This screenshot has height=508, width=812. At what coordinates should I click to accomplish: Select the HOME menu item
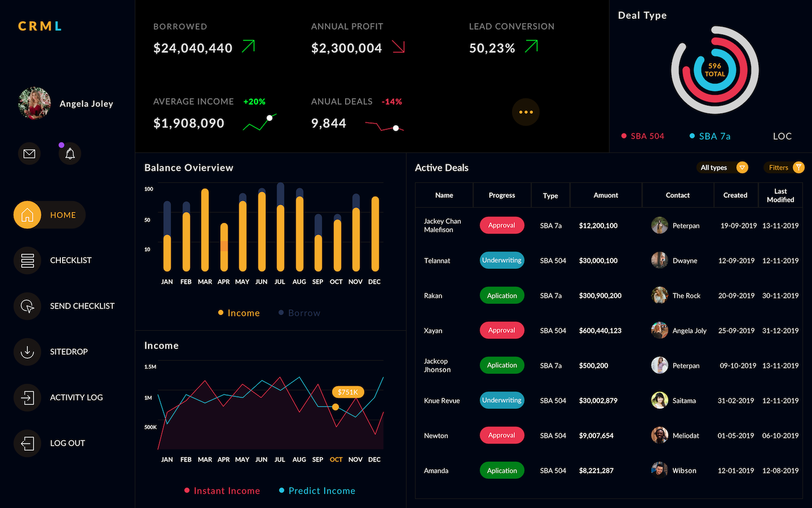point(50,215)
